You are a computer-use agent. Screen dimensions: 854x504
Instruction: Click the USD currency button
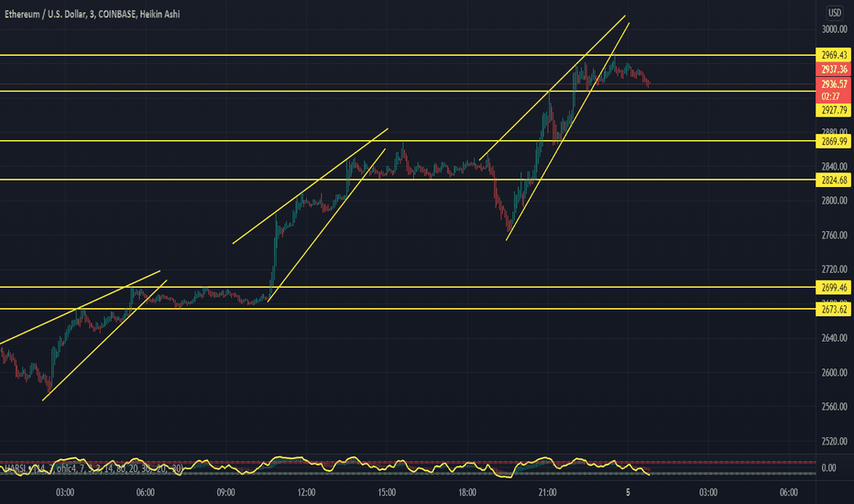coord(835,13)
